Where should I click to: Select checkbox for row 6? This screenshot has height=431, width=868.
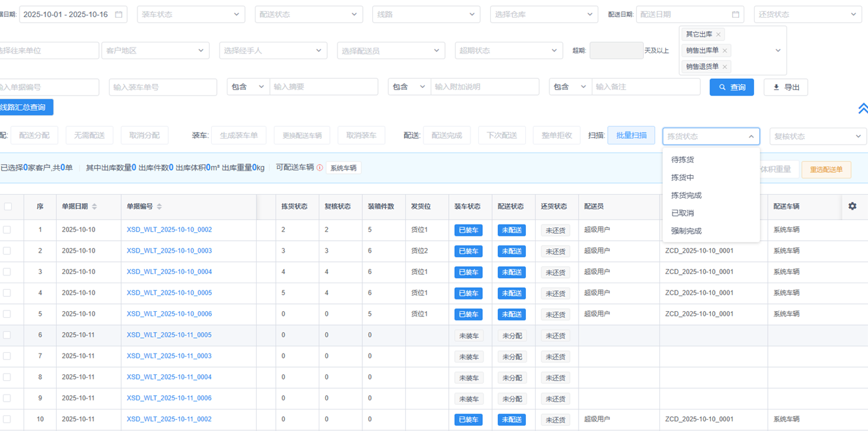pyautogui.click(x=7, y=335)
